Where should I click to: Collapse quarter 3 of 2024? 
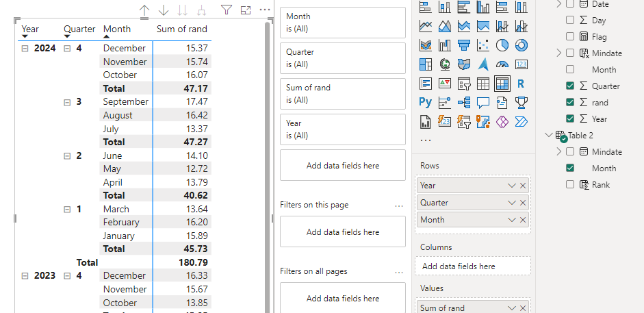click(x=67, y=102)
